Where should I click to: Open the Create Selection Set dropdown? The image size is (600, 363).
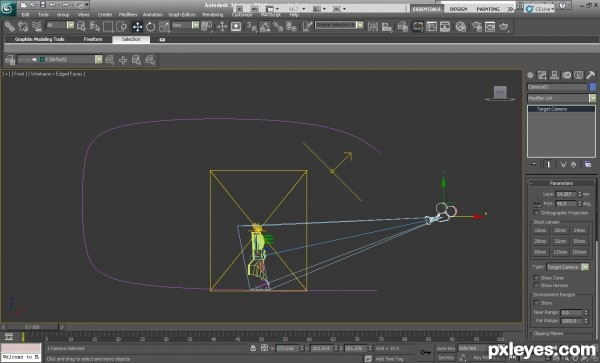coord(339,25)
